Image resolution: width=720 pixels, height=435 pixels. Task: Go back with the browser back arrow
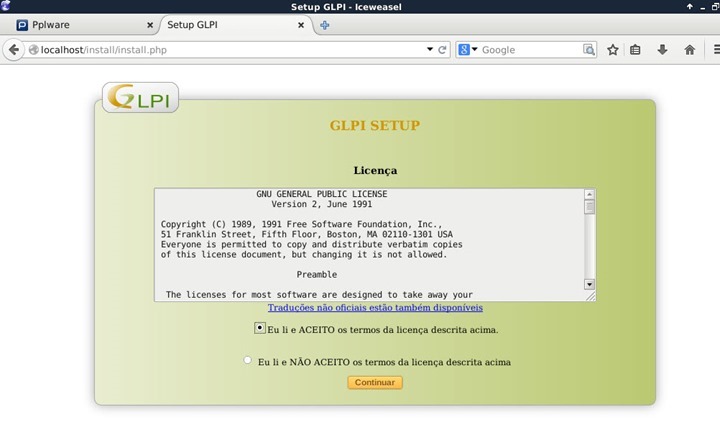coord(14,50)
